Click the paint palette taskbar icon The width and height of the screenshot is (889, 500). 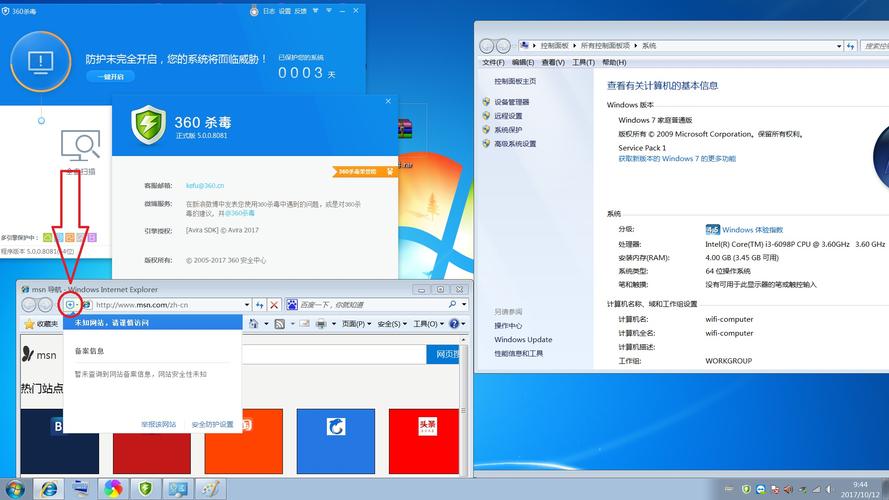(x=210, y=489)
